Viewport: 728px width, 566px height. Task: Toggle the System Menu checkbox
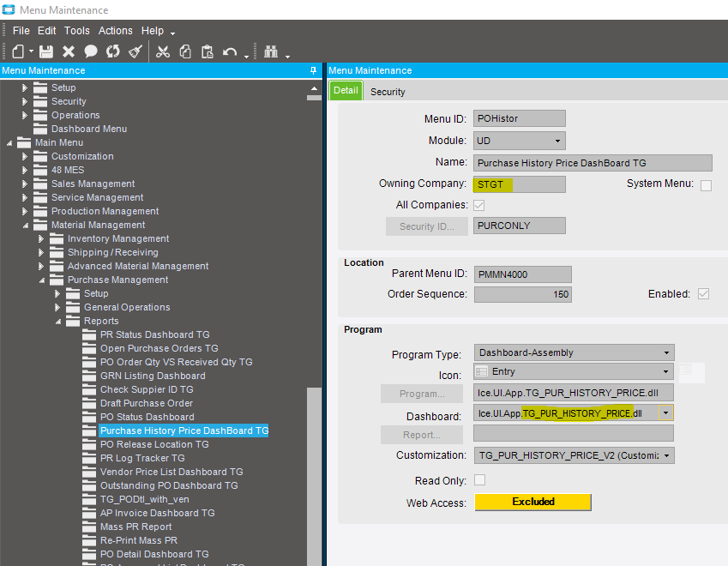(706, 185)
